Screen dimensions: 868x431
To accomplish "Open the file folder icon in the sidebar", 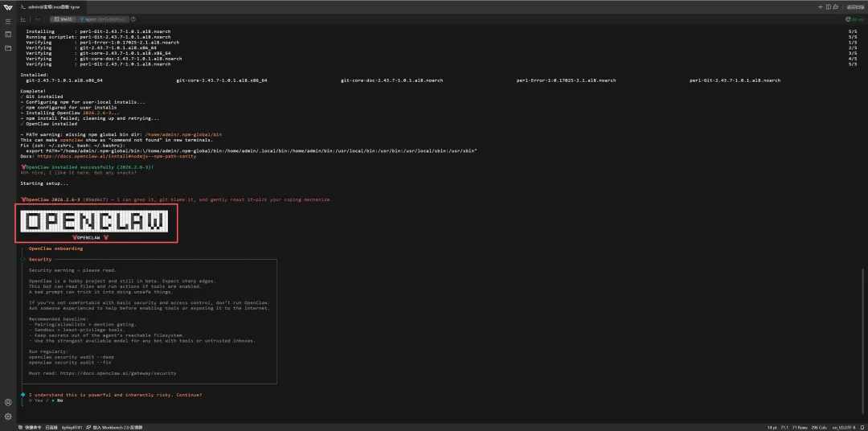I will click(8, 48).
